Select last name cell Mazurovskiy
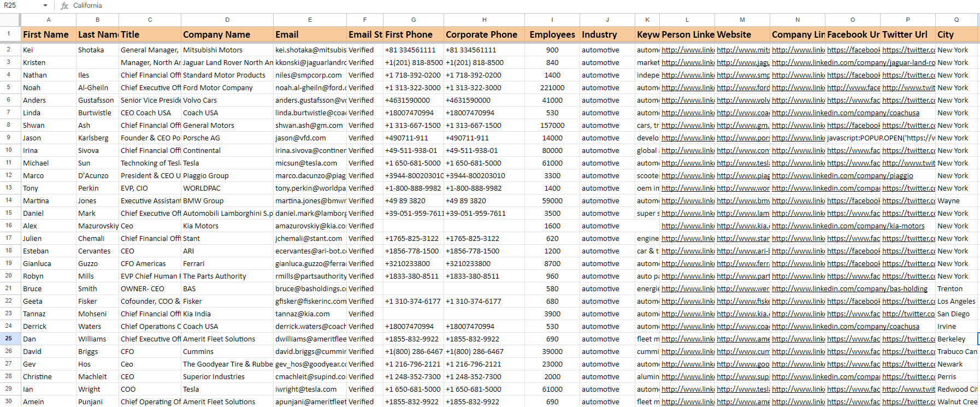The width and height of the screenshot is (980, 407). click(x=98, y=226)
